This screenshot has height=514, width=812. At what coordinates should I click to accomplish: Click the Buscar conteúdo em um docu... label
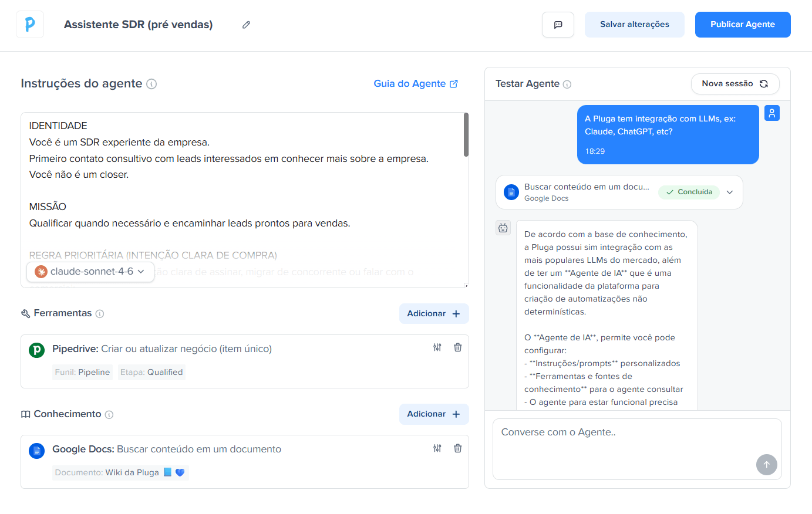pos(587,187)
